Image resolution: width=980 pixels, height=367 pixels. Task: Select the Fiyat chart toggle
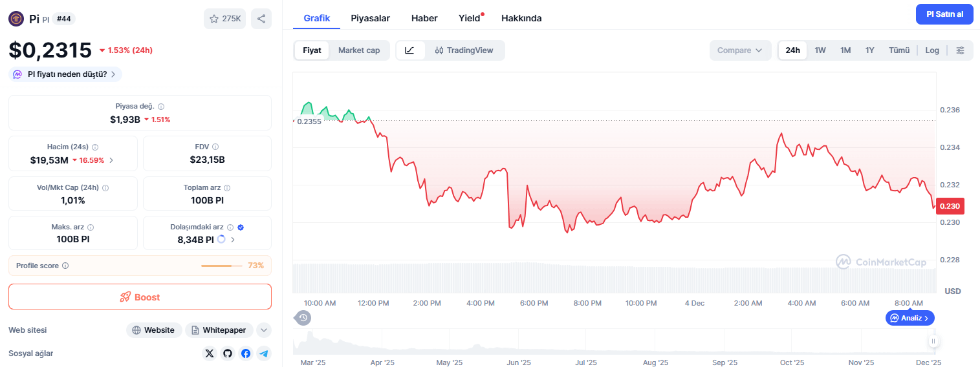[312, 50]
